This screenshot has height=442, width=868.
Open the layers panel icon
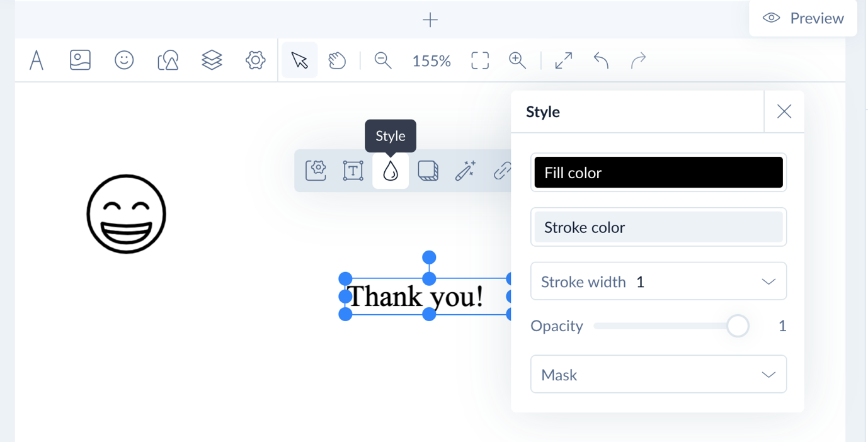pos(212,60)
